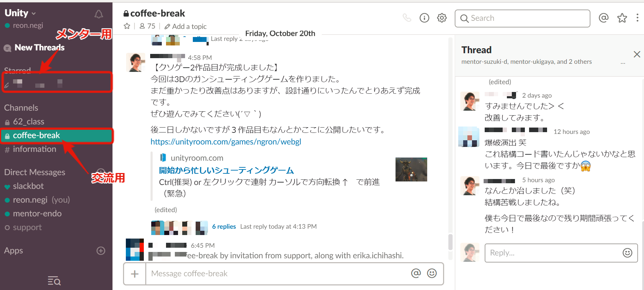
Task: Open support direct message
Action: tap(27, 227)
